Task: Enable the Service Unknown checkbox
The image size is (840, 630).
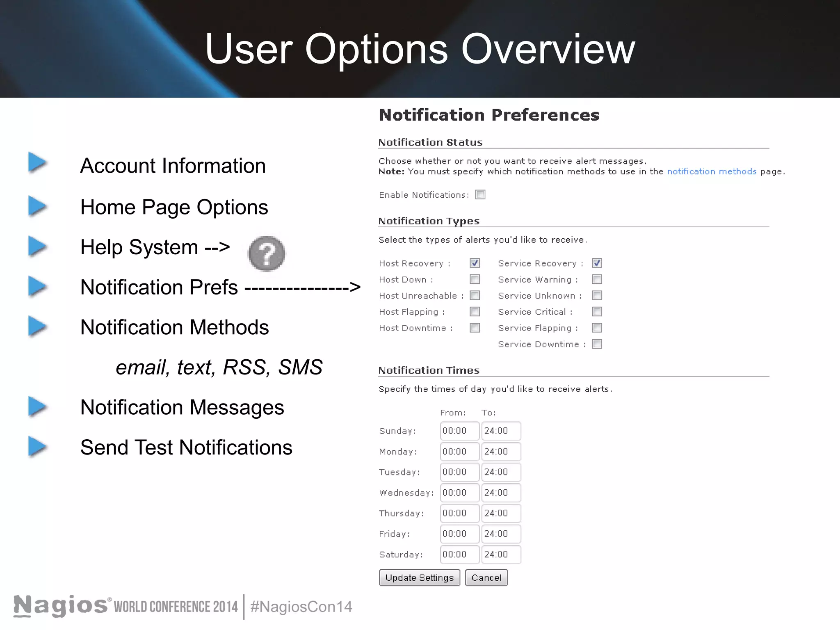Action: (x=597, y=295)
